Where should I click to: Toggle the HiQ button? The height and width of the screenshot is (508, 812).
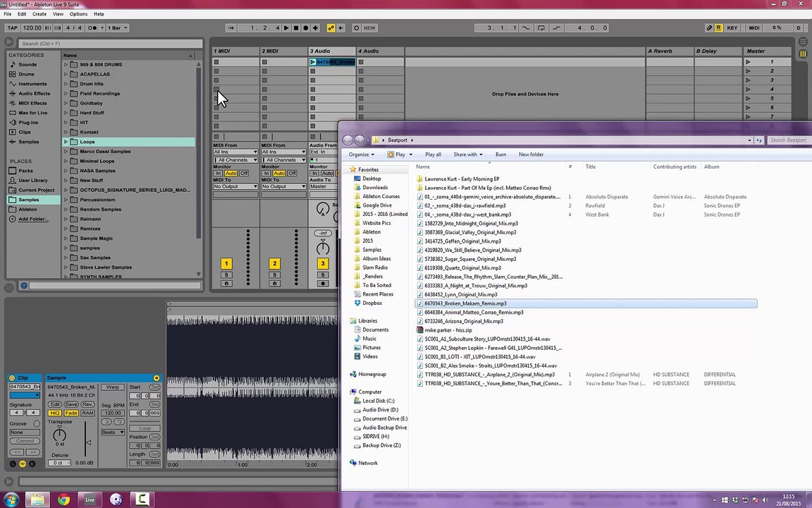54,413
